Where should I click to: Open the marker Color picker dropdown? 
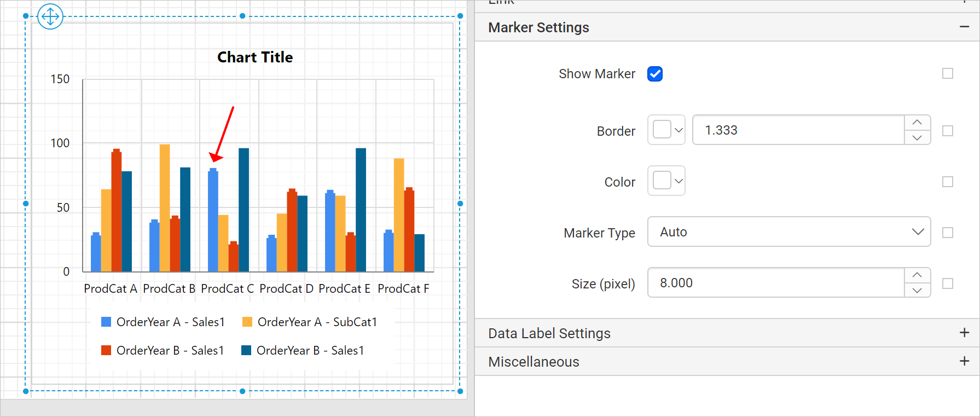pyautogui.click(x=666, y=181)
